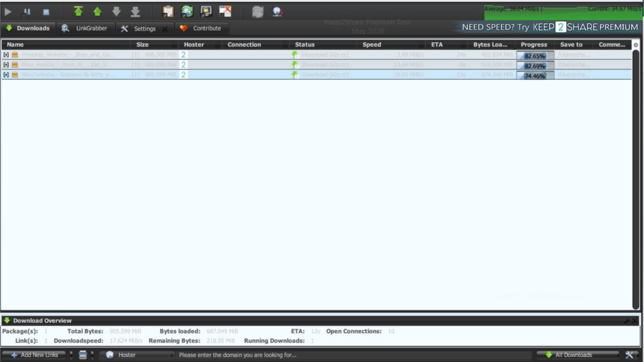Open dropdown arrow beside the container icon
This screenshot has width=644, height=362.
[x=92, y=354]
